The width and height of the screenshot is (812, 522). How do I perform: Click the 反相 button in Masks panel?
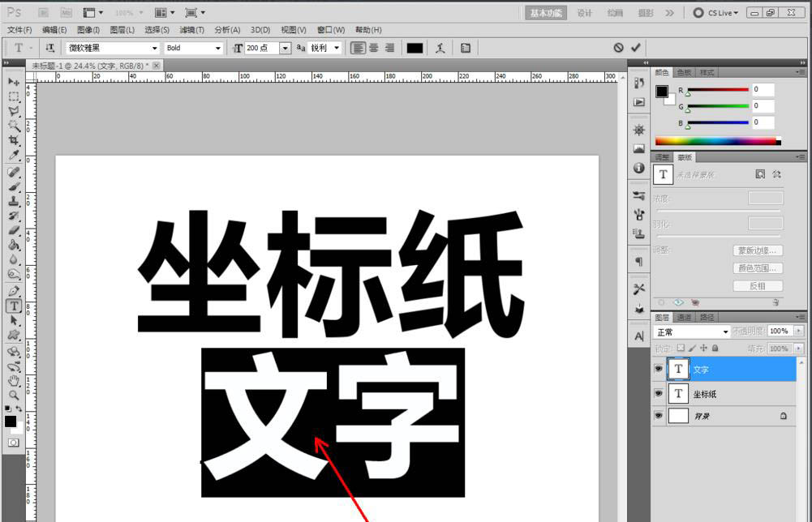coord(758,285)
